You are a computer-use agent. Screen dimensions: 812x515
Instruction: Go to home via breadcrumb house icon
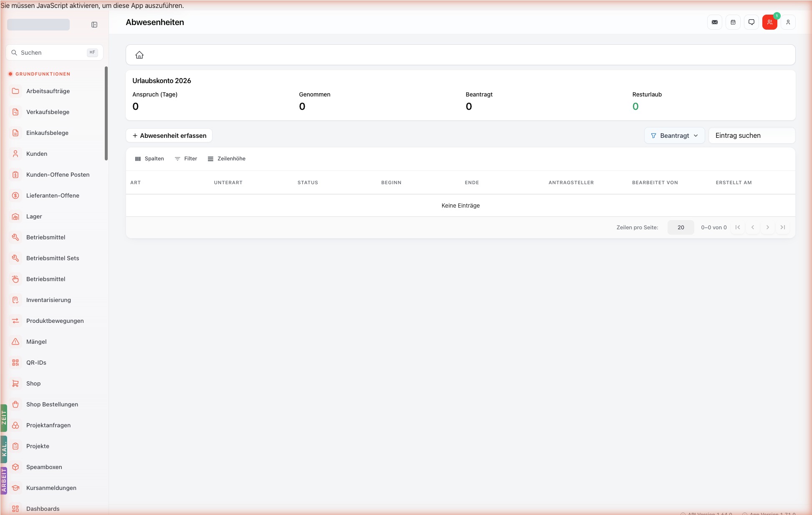[139, 55]
